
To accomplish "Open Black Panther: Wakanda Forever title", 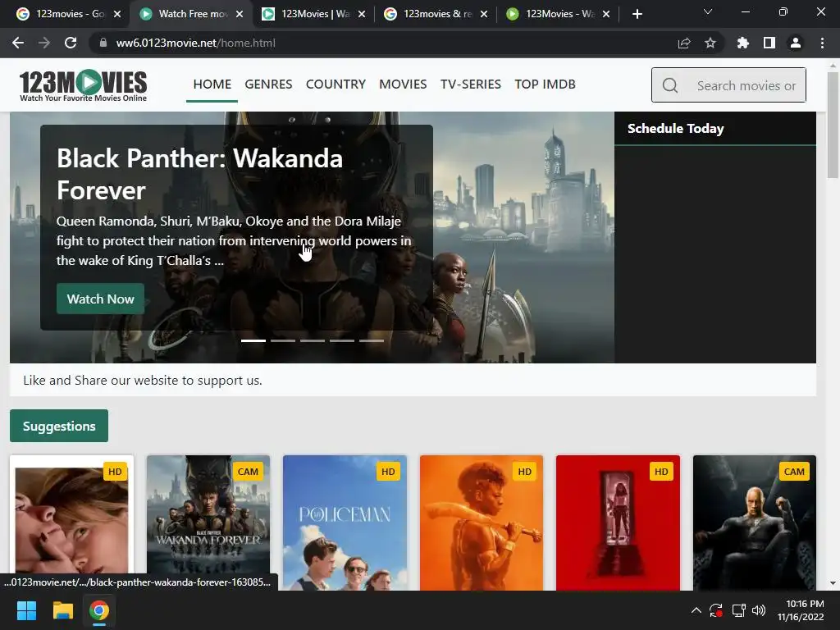I will tap(199, 174).
